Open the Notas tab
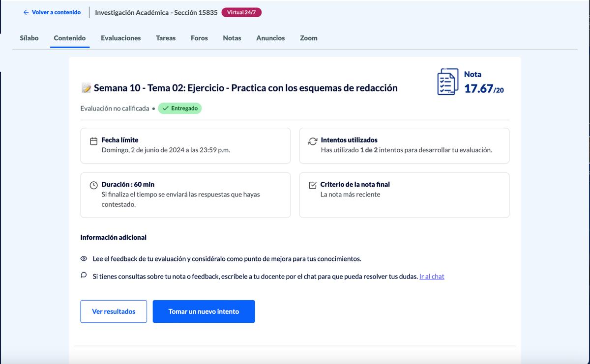The image size is (590, 364). point(232,38)
